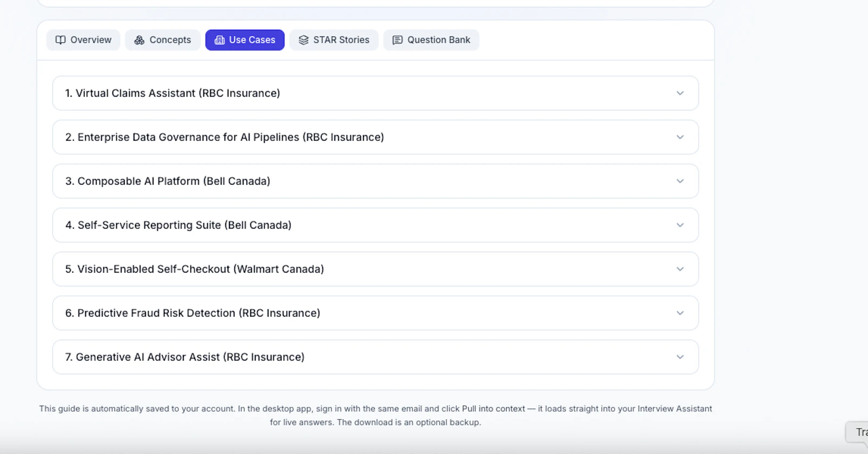Screen dimensions: 868x454
Task: Expand chevron for Vision-Enabled Self-Checkout
Action: (x=680, y=269)
